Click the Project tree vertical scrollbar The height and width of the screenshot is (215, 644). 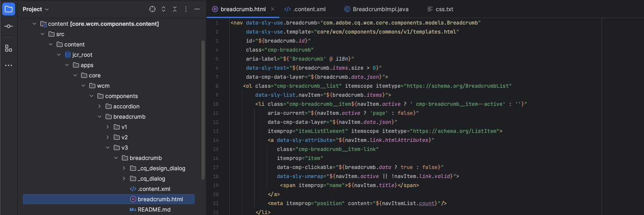(x=203, y=110)
